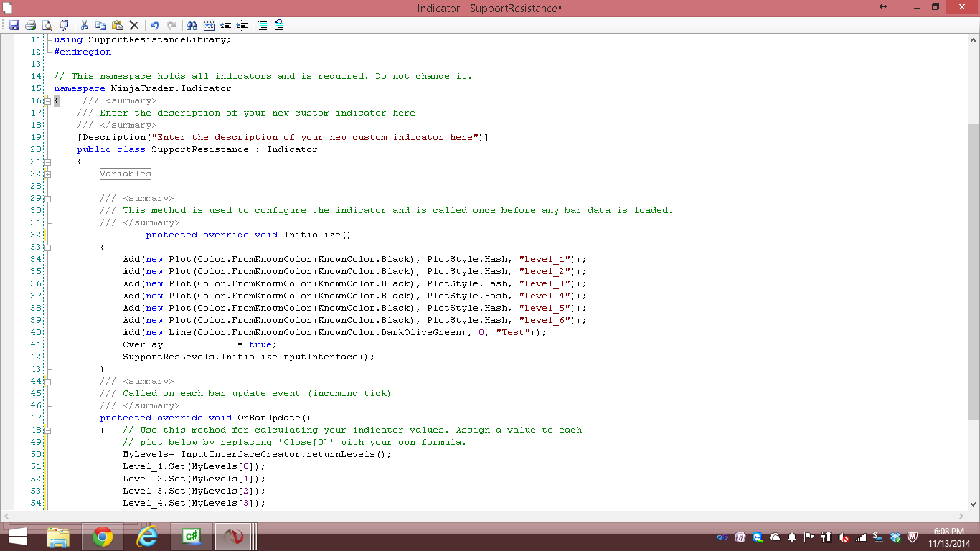
Task: Open print preview from the toolbar
Action: pos(47,25)
